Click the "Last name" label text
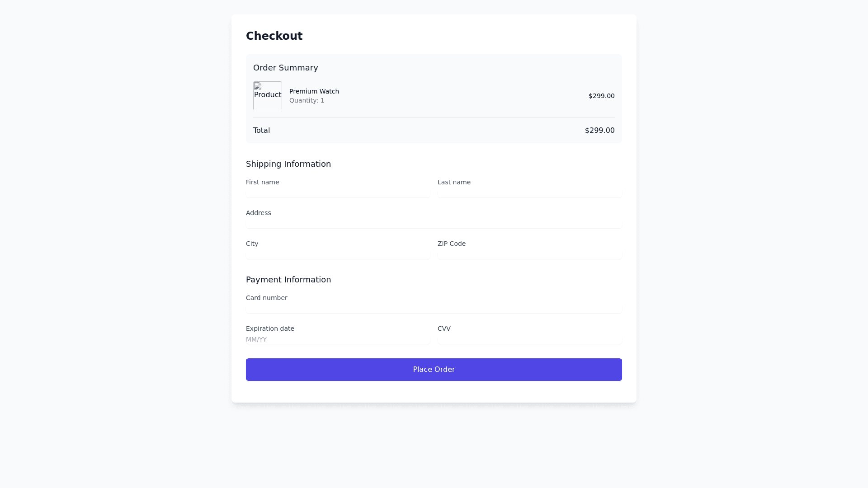868x488 pixels. click(454, 182)
